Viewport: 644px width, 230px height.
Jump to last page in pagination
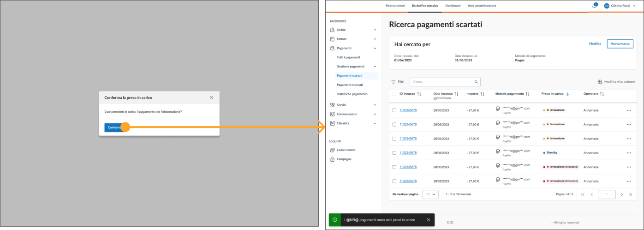(x=631, y=194)
